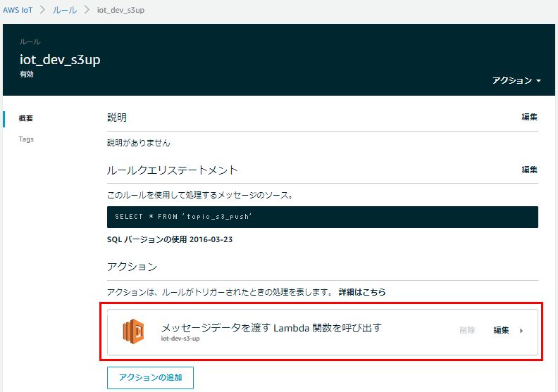This screenshot has width=558, height=392.
Task: Click the 有効 status text
Action: pos(26,75)
